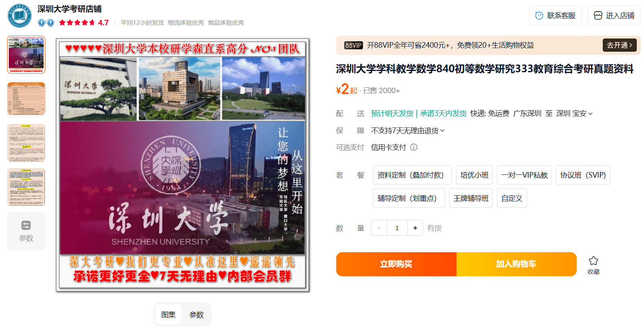Screen dimensions: 644x332
Task: Expand the 不支持7天无理由退货 guarantee details
Action: click(408, 130)
